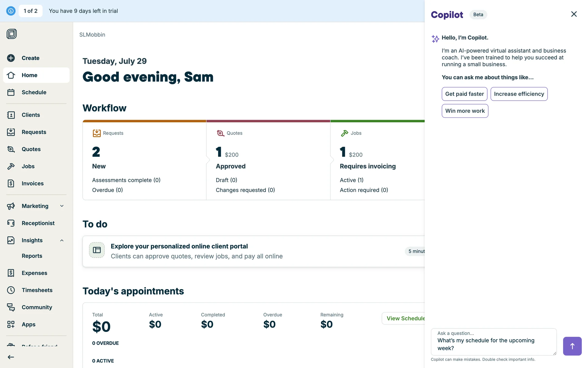Open the Requests inbox icon in sidebar
The image size is (588, 368).
click(11, 132)
